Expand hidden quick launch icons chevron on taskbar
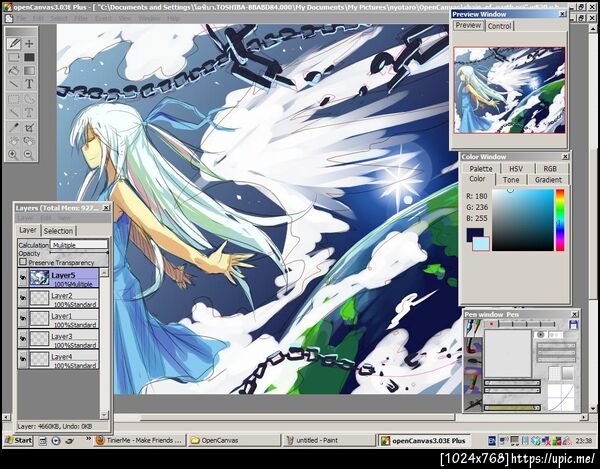Viewport: 600px width, 469px height. click(88, 439)
